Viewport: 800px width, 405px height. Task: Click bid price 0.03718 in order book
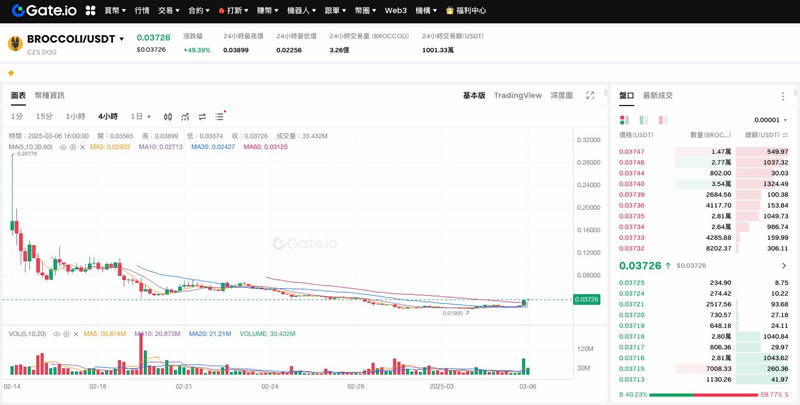tap(632, 337)
